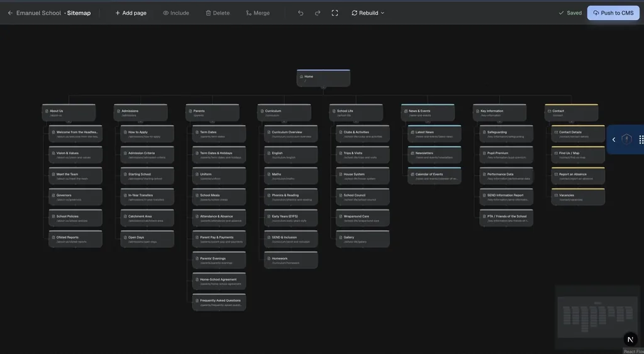Click the Delete button in toolbar

tap(218, 13)
